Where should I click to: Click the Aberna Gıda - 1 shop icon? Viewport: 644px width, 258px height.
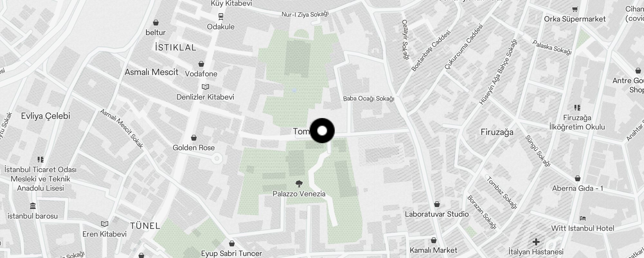click(x=578, y=178)
